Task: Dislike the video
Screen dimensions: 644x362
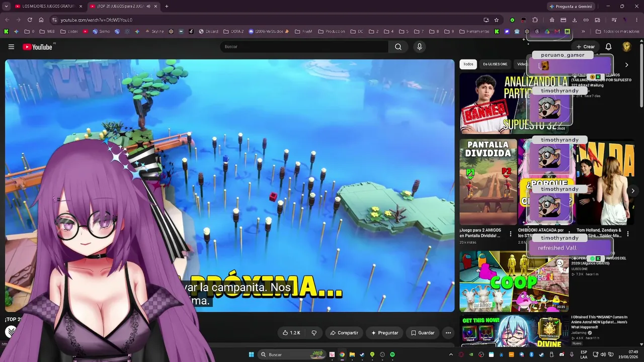Action: 314,333
